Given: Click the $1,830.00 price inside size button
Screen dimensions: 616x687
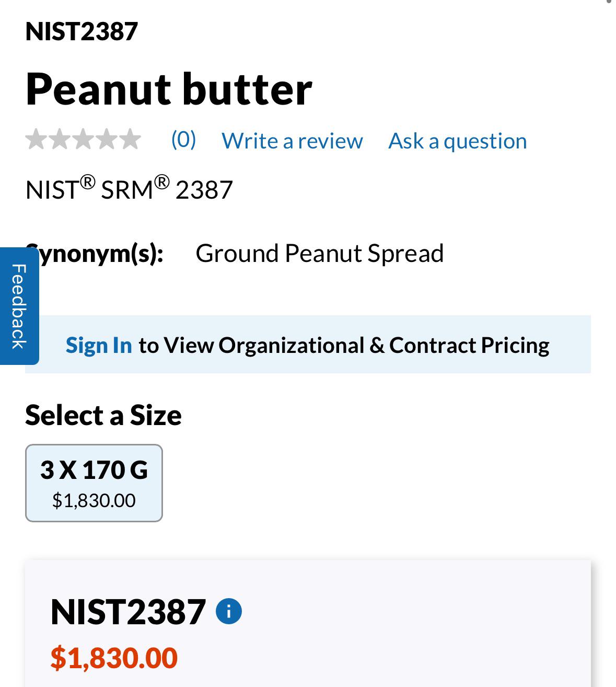Looking at the screenshot, I should click(x=94, y=500).
